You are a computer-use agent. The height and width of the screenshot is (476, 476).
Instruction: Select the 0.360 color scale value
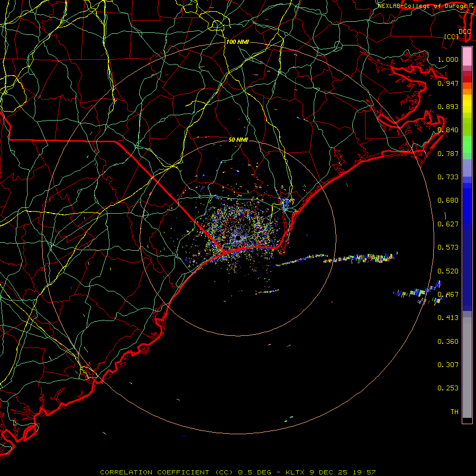pos(448,342)
